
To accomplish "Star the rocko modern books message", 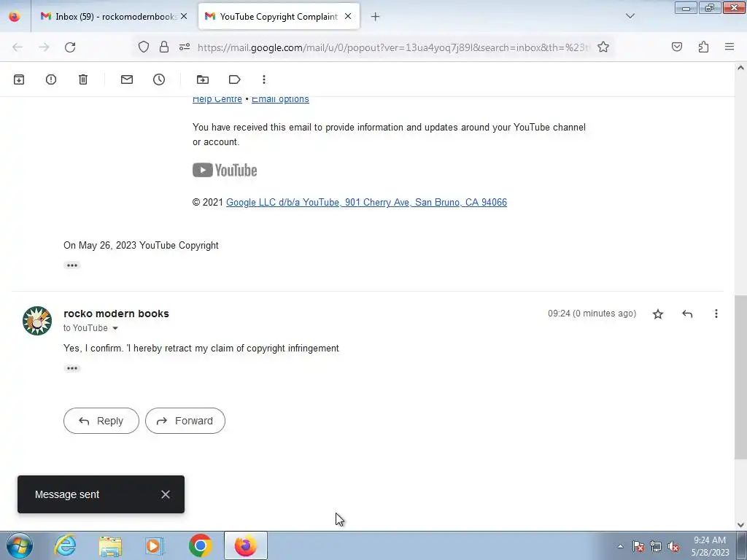I will pyautogui.click(x=658, y=314).
